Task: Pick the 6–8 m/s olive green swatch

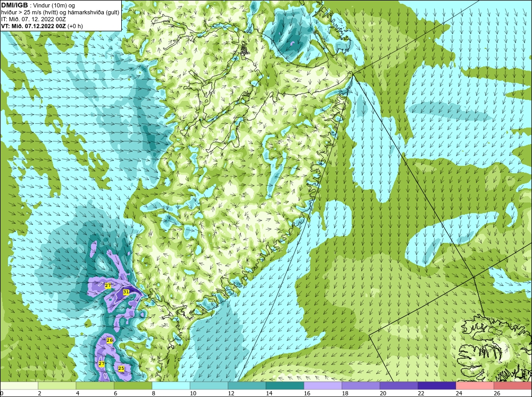Action: (133, 386)
